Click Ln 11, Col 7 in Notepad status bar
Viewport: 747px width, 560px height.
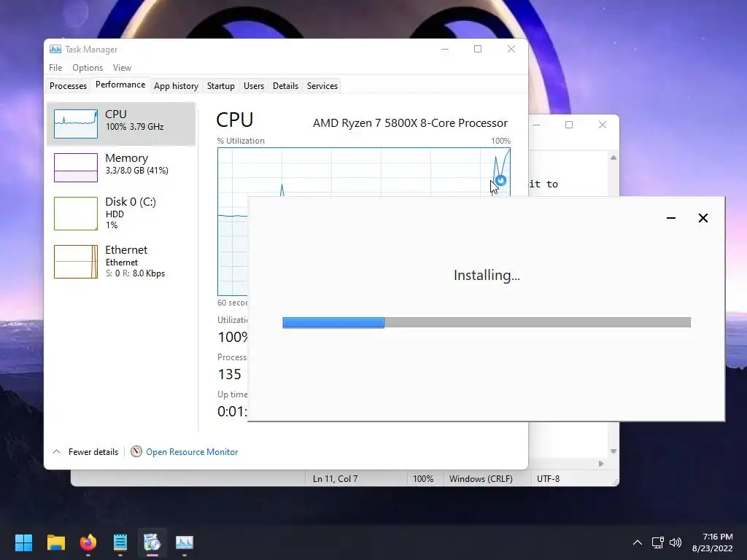pyautogui.click(x=335, y=478)
